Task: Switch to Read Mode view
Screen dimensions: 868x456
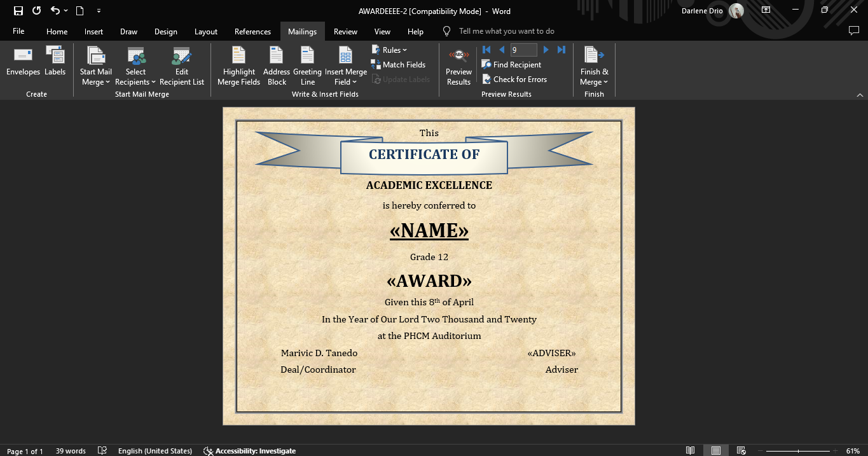Action: 690,450
